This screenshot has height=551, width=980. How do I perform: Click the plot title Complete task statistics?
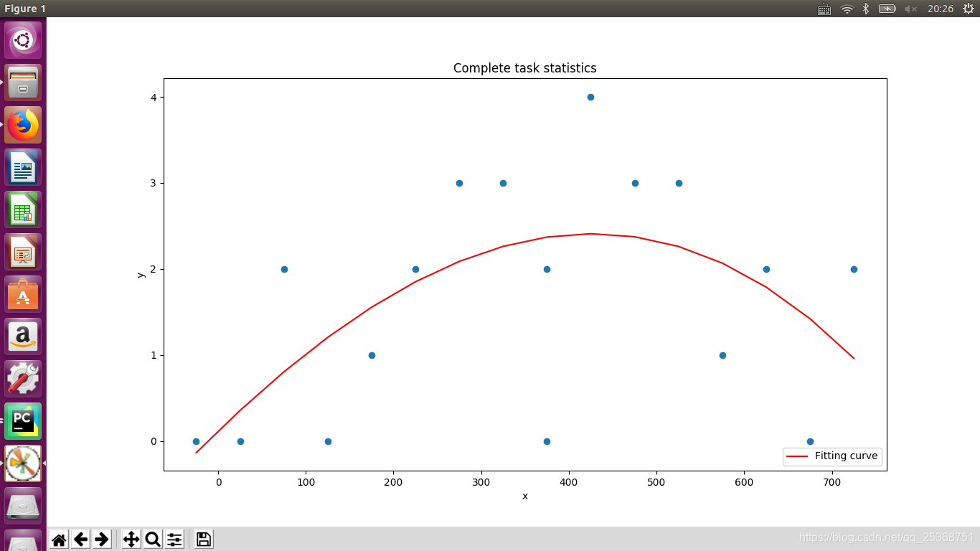point(525,68)
